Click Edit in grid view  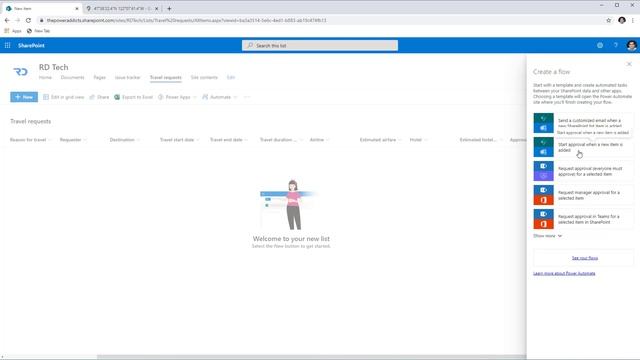click(x=64, y=97)
